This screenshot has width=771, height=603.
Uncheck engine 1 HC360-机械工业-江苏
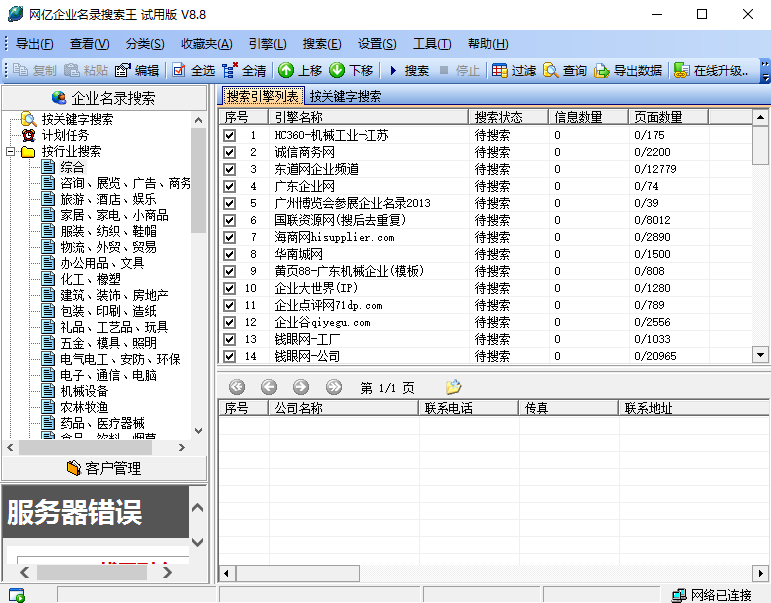pyautogui.click(x=230, y=135)
